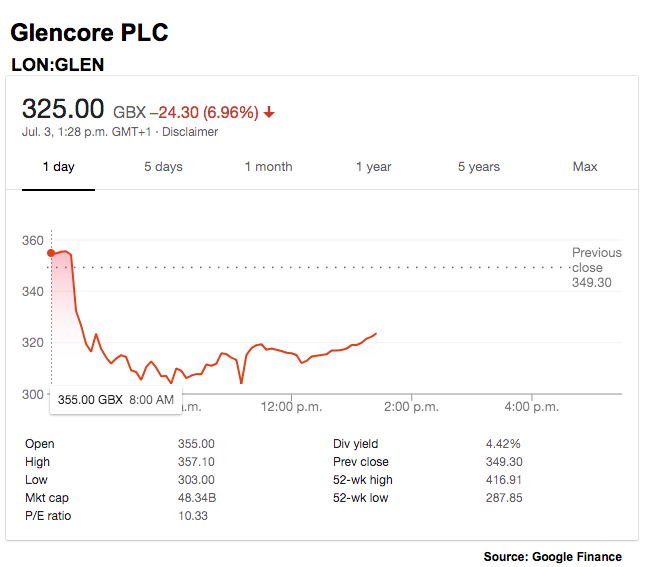Image resolution: width=660 pixels, height=567 pixels.
Task: Select the 1 day tab
Action: click(x=58, y=167)
